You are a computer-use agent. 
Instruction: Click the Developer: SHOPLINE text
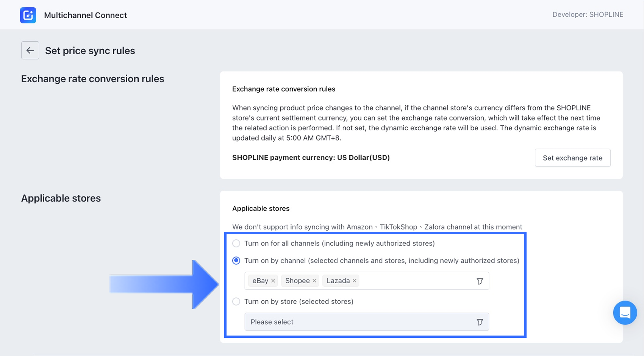(588, 14)
